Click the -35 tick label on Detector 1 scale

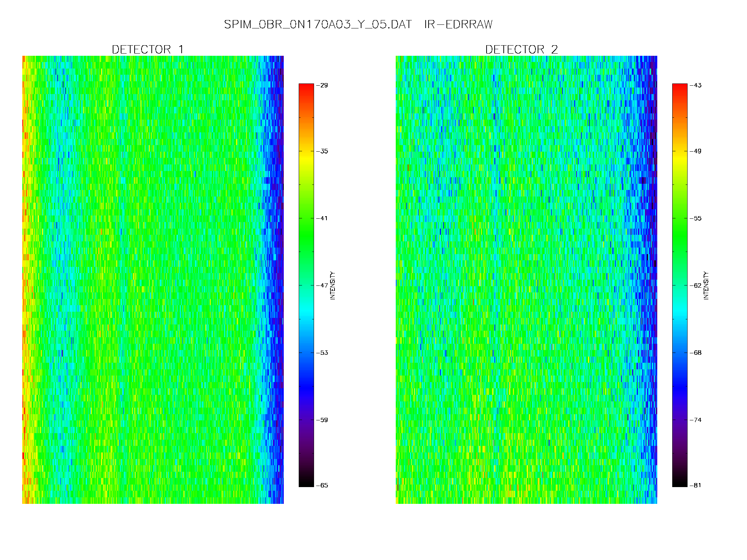[x=322, y=151]
